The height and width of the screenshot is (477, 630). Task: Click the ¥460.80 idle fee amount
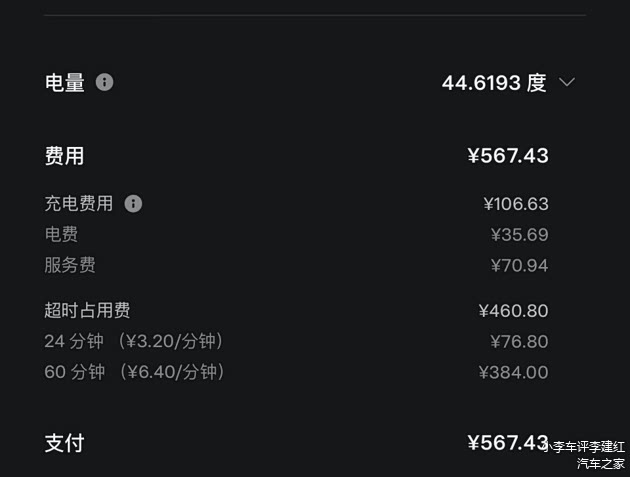pos(513,311)
